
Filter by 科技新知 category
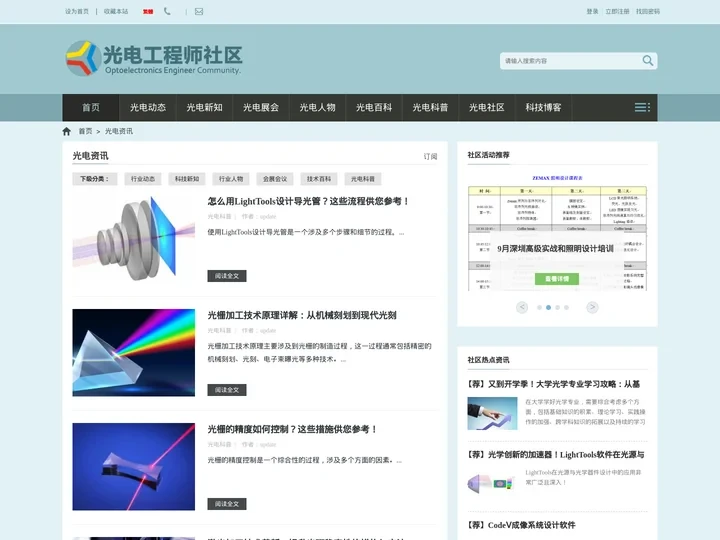(187, 179)
